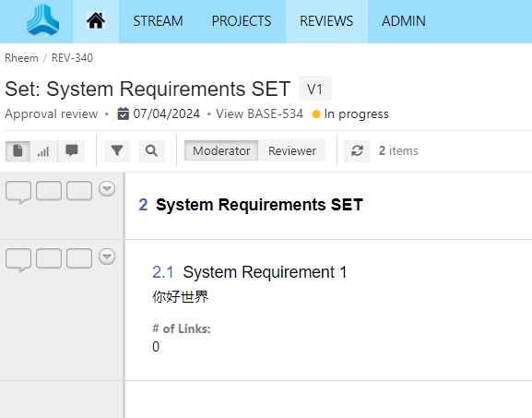Image resolution: width=532 pixels, height=418 pixels.
Task: Open the STREAM menu
Action: (x=158, y=21)
